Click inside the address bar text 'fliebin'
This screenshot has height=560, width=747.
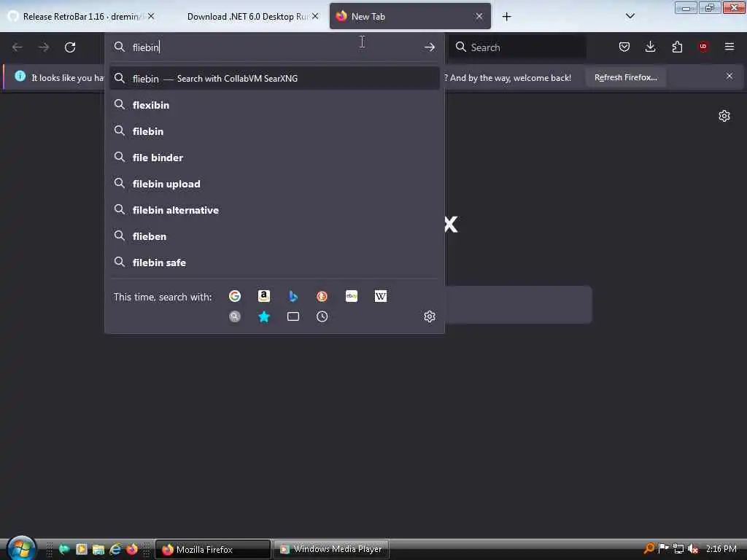146,47
